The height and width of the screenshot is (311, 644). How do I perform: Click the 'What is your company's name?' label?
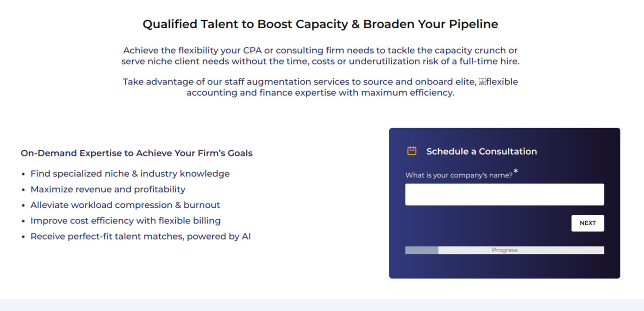coord(459,175)
